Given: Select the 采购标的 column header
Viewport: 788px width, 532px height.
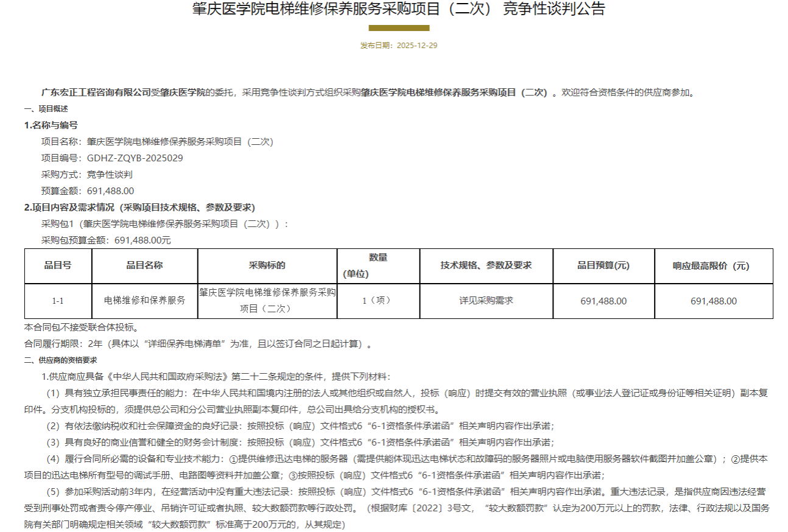Looking at the screenshot, I should tap(267, 266).
